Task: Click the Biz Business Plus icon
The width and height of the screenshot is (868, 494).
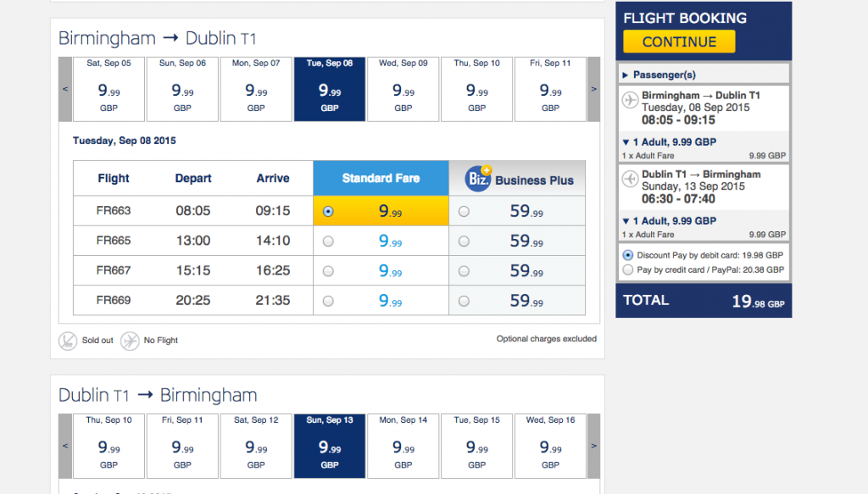Action: (478, 178)
